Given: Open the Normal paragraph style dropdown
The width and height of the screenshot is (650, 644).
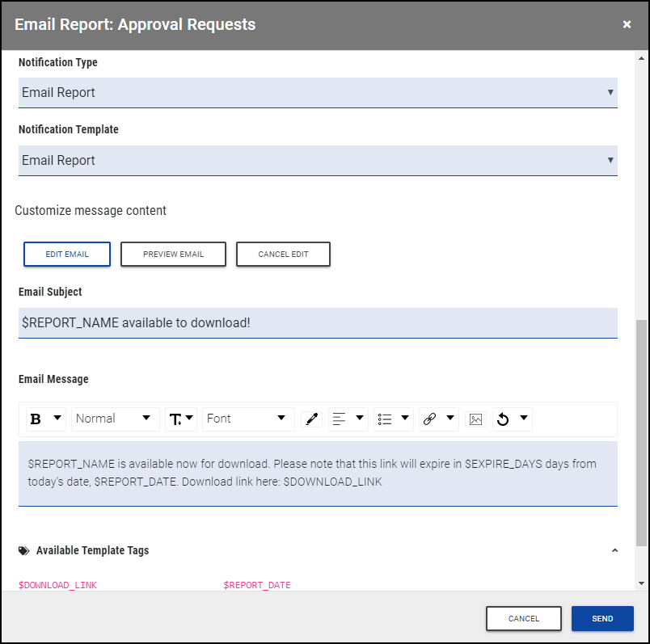Looking at the screenshot, I should (113, 419).
